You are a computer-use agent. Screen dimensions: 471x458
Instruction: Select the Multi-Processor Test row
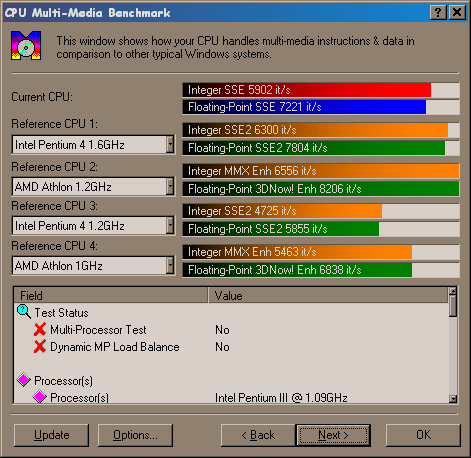tap(231, 330)
